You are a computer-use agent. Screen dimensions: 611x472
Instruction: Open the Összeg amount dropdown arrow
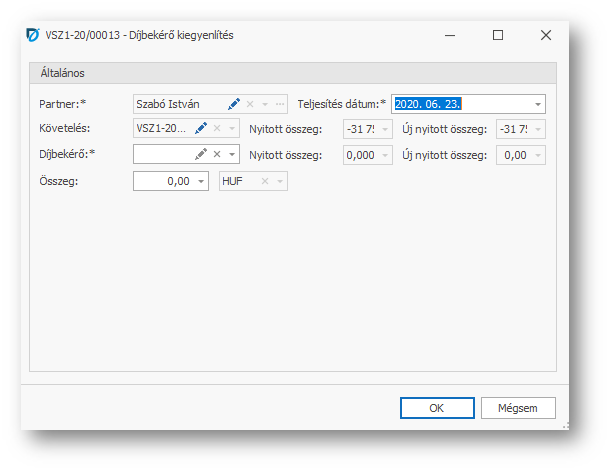[201, 181]
